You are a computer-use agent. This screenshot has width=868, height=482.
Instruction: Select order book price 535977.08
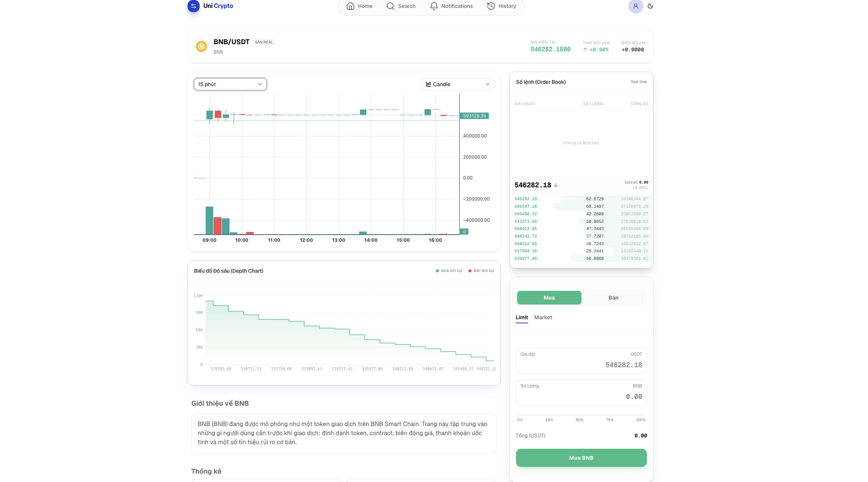coord(525,258)
